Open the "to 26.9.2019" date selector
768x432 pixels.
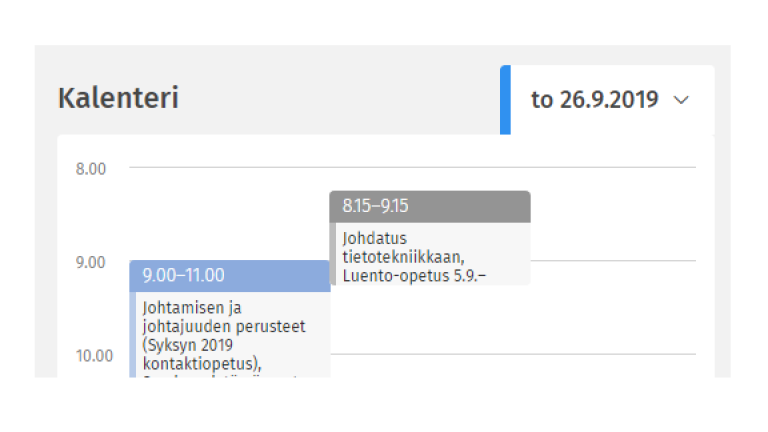click(x=595, y=100)
